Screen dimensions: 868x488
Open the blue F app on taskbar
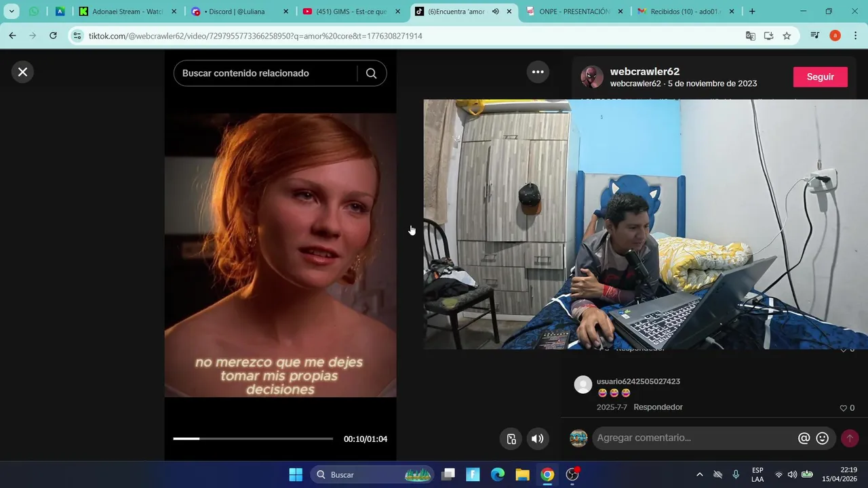click(x=473, y=474)
